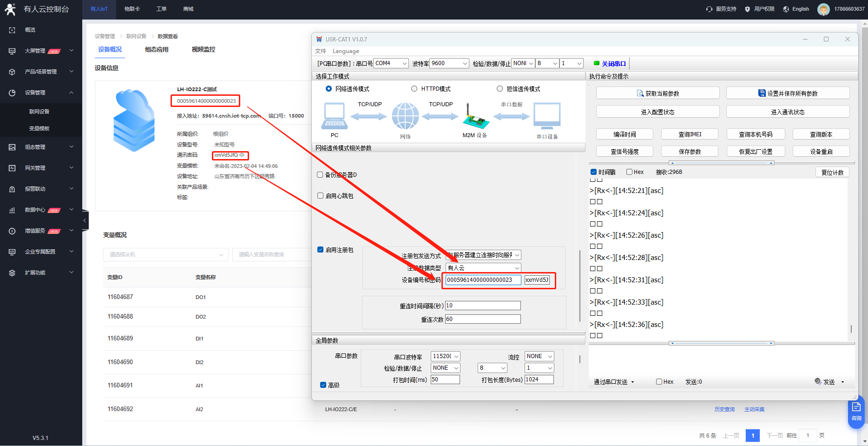The width and height of the screenshot is (868, 446).
Task: Click the overview icon in the sidebar
Action: click(x=12, y=30)
